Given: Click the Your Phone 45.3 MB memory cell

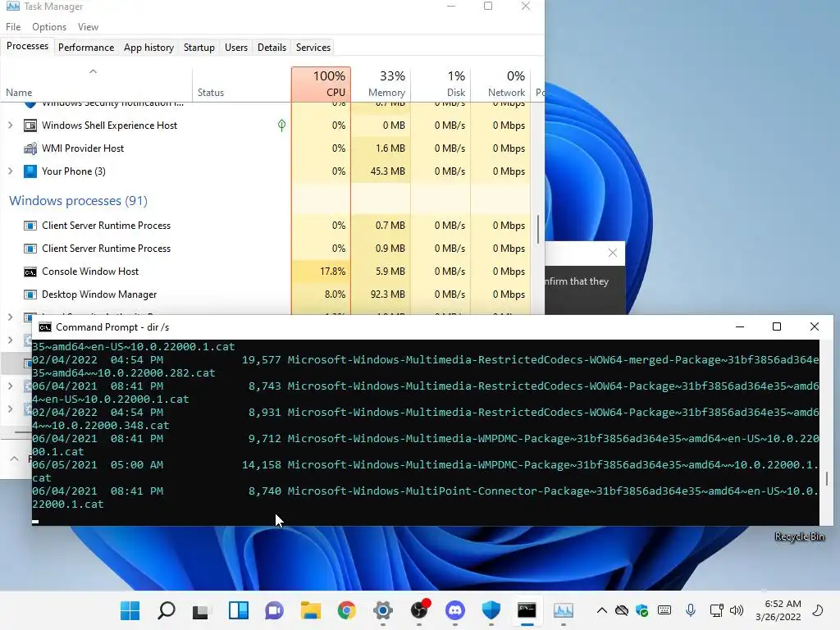Looking at the screenshot, I should pos(381,171).
